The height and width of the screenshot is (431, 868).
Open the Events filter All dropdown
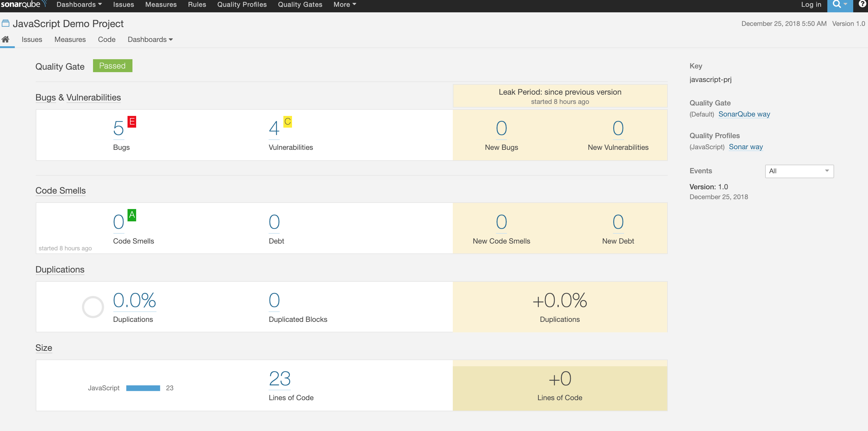pos(799,171)
